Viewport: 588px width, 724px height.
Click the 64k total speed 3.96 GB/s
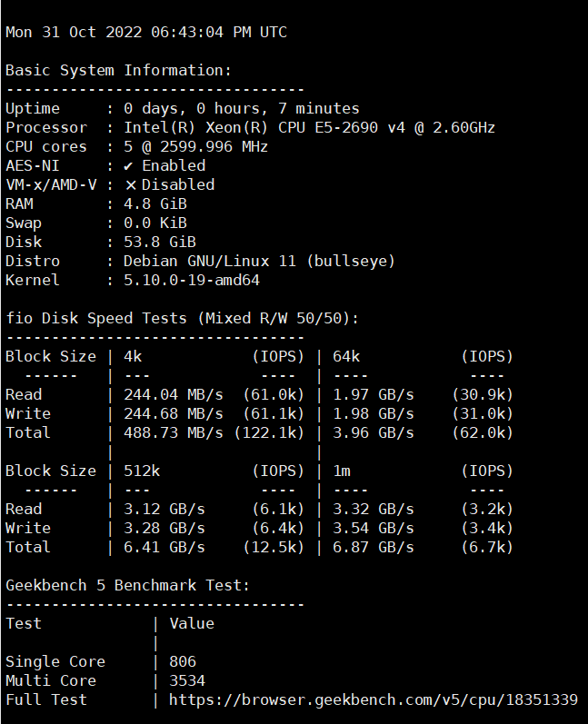coord(374,432)
